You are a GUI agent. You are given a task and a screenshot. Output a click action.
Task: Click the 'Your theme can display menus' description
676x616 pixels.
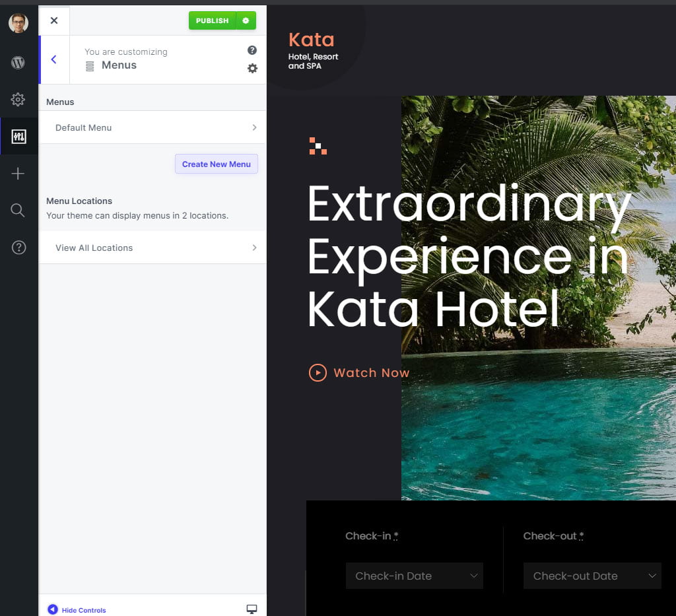[x=137, y=215]
